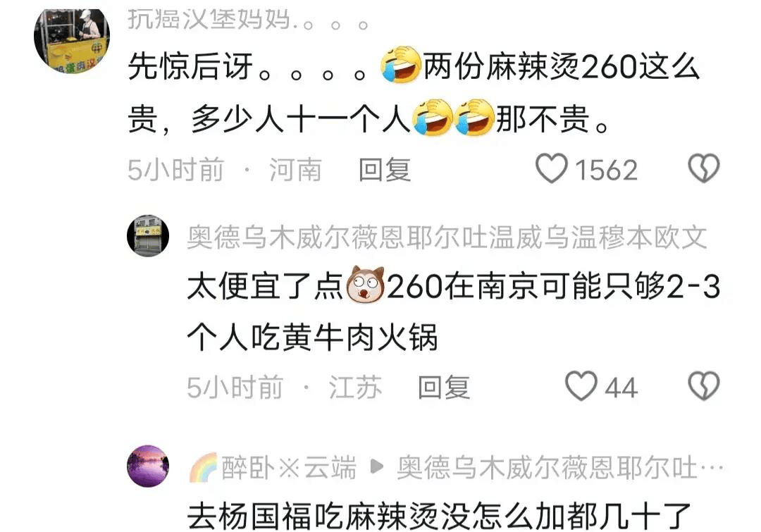
Task: Reply to the Henan comment via 回复
Action: coord(385,170)
